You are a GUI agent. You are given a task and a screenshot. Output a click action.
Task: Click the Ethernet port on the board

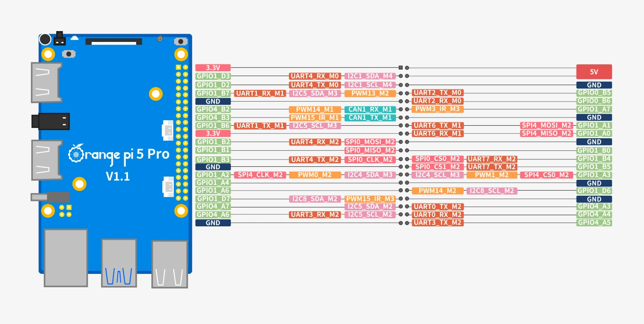[66, 257]
